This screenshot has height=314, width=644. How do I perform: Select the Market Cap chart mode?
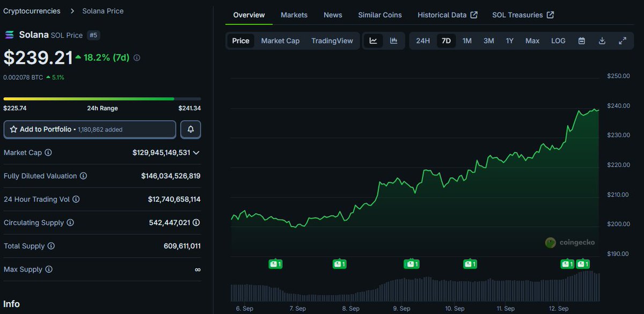tap(280, 41)
